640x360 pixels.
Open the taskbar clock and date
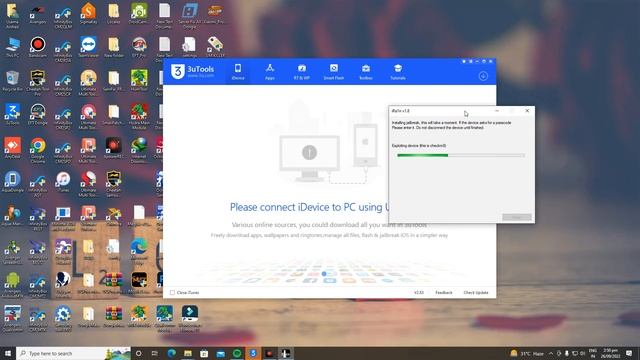point(611,353)
